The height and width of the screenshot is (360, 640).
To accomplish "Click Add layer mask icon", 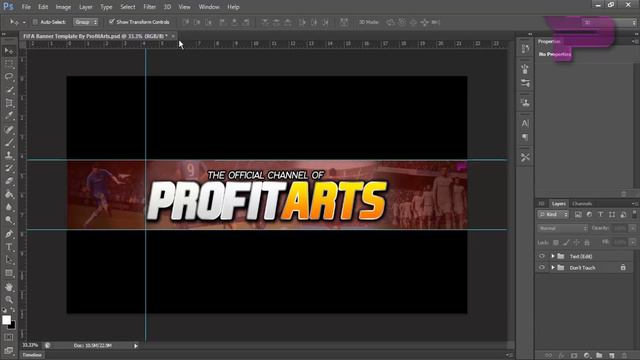I will [x=574, y=356].
